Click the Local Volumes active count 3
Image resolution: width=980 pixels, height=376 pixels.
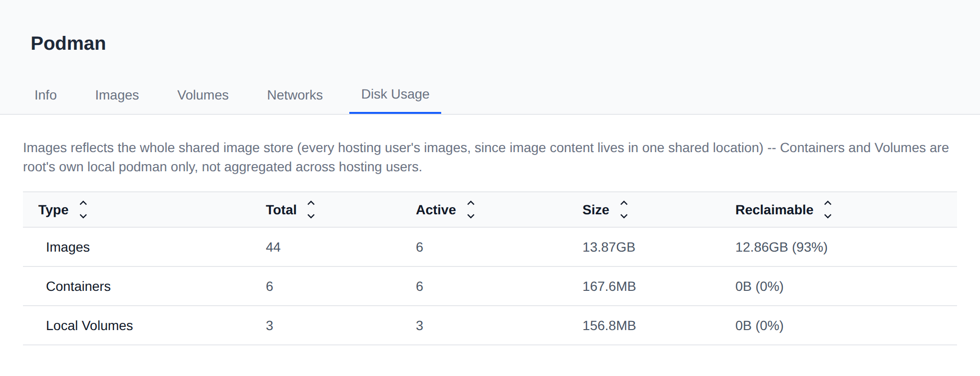(420, 326)
